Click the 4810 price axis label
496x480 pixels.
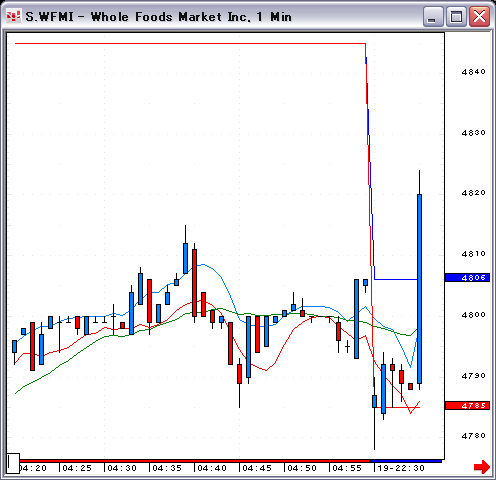click(x=474, y=254)
